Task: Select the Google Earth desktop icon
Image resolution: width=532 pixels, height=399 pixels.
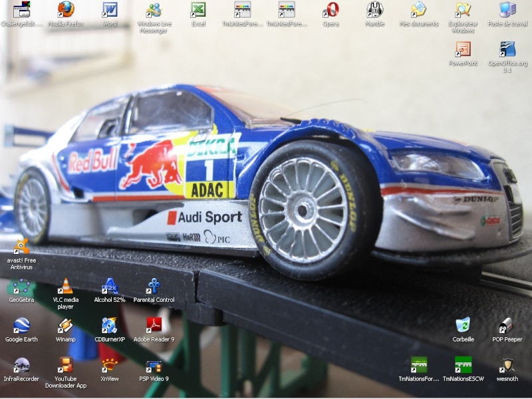Action: pos(22,325)
